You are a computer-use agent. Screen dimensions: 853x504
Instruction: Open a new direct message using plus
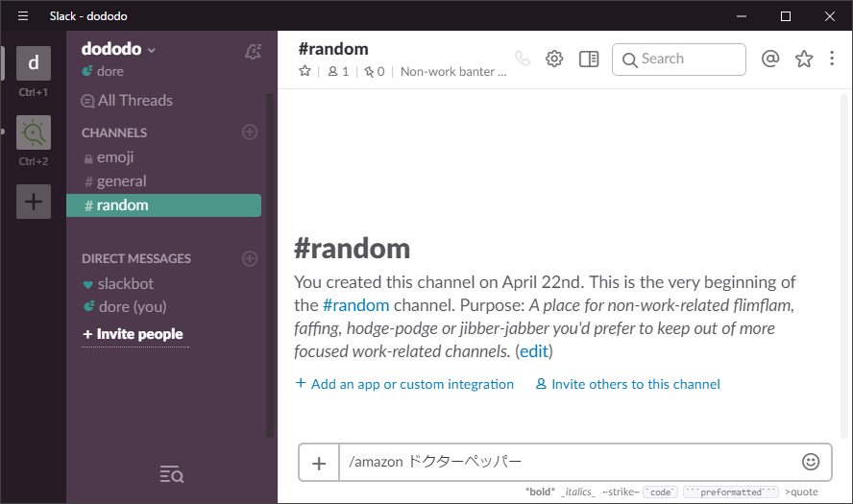pyautogui.click(x=250, y=258)
